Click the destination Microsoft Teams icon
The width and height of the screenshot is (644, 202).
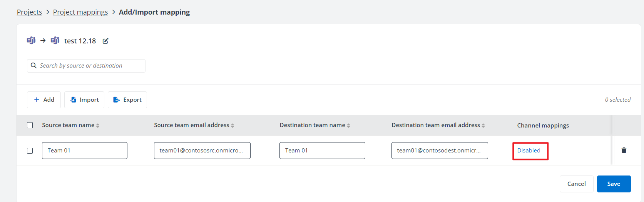(55, 40)
